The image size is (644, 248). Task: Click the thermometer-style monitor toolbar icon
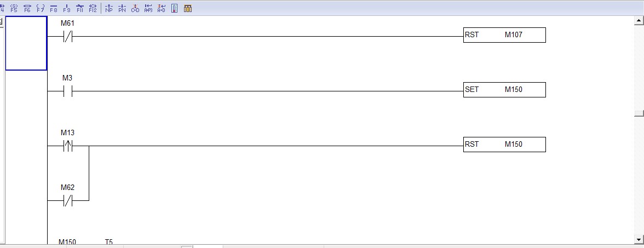pos(175,8)
